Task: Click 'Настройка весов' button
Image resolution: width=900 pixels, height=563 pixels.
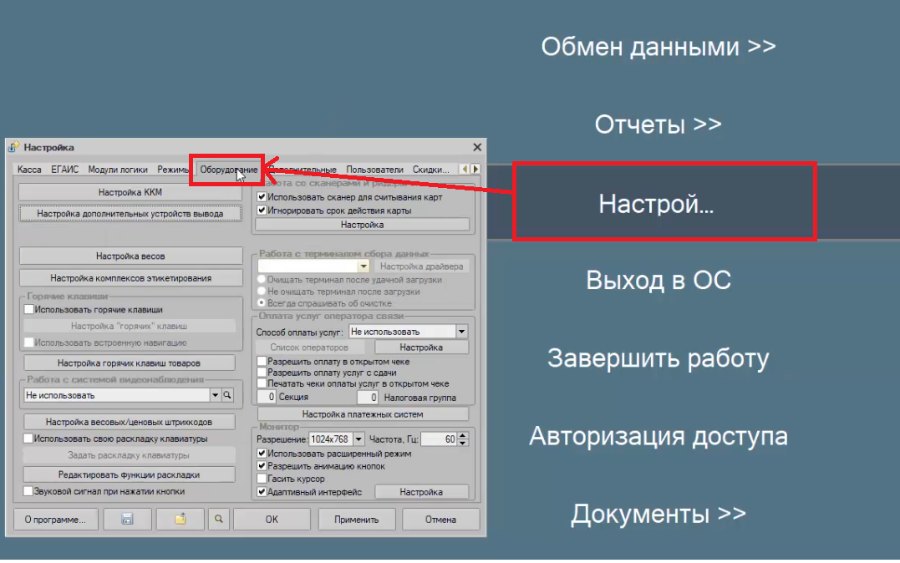Action: [130, 256]
